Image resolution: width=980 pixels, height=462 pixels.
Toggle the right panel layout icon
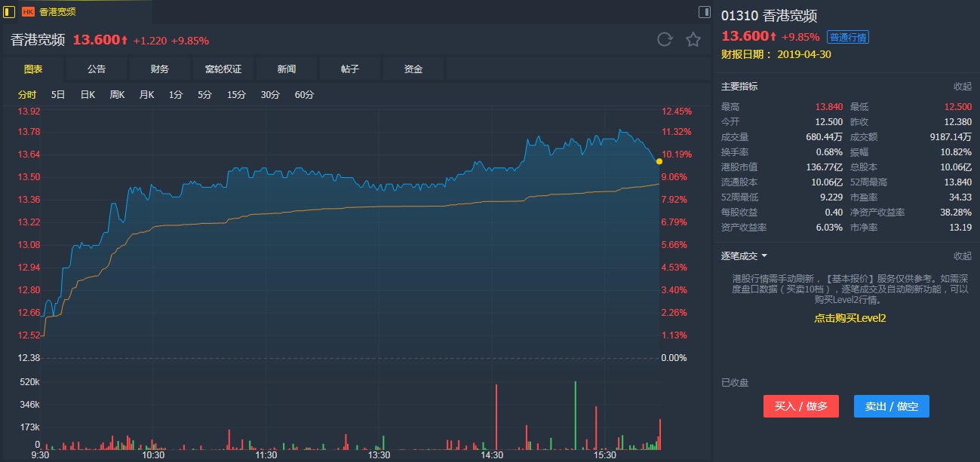pyautogui.click(x=704, y=11)
